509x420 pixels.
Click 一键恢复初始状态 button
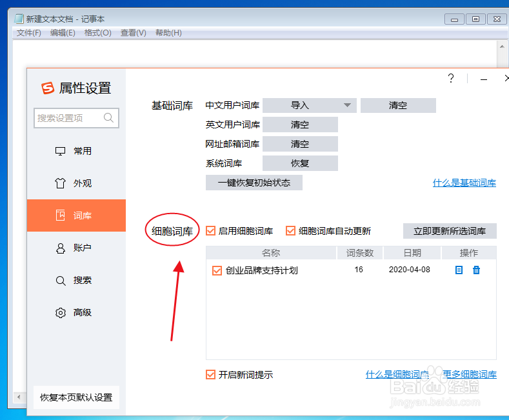(x=254, y=183)
